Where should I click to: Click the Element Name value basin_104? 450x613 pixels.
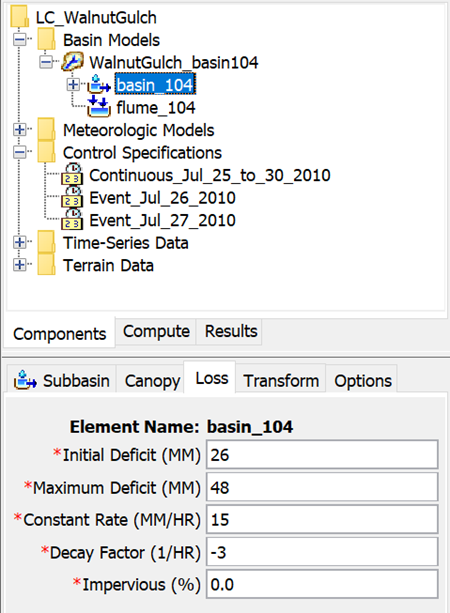tap(249, 427)
